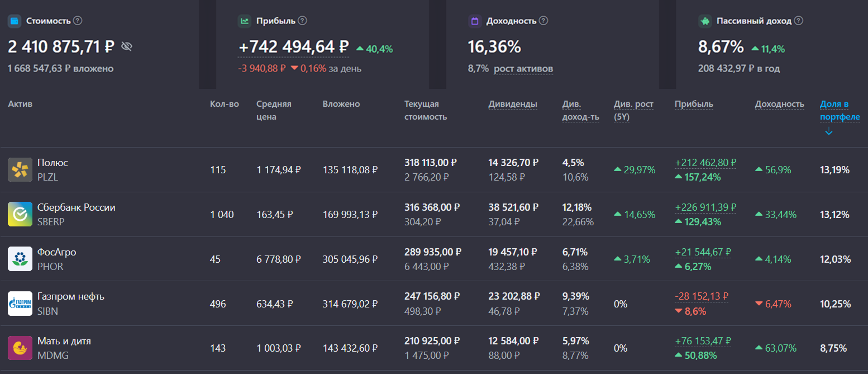
Task: Click the Доходность column header
Action: tap(779, 104)
